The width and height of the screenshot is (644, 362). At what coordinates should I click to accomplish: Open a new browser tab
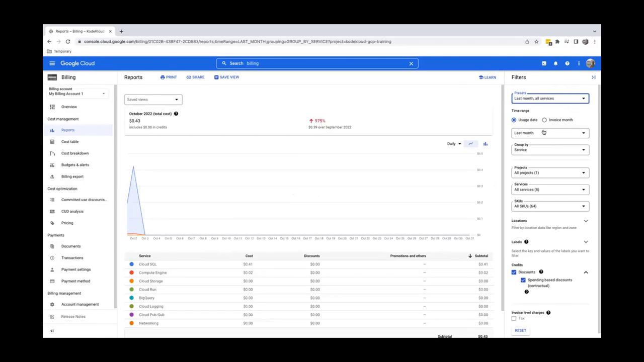tap(121, 31)
